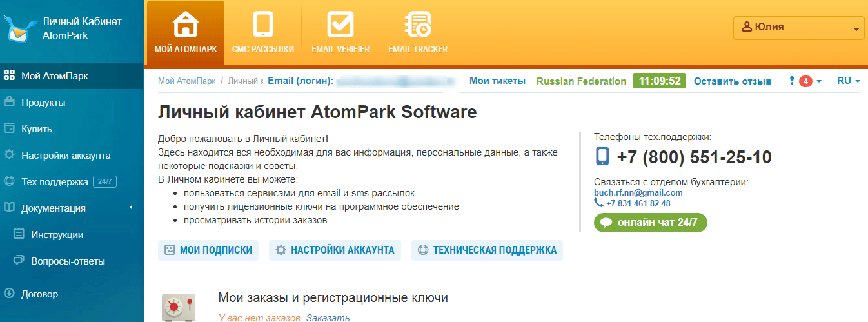The height and width of the screenshot is (322, 868).
Task: Open the Мой АтомПарк home tab
Action: tap(186, 34)
